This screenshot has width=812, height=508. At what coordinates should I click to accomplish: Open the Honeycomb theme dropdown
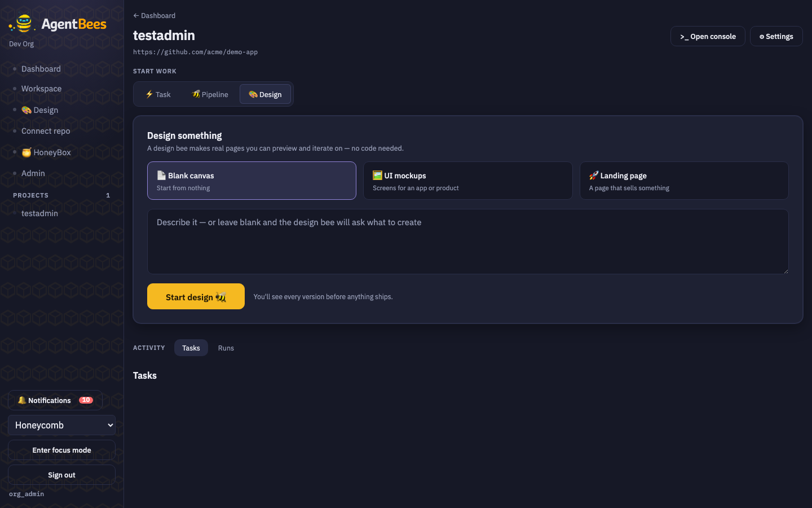click(61, 425)
